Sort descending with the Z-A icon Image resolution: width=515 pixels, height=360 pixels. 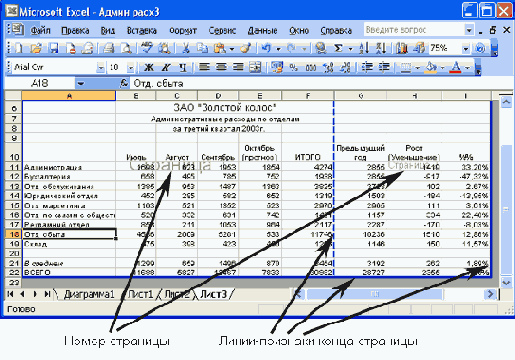[x=381, y=49]
